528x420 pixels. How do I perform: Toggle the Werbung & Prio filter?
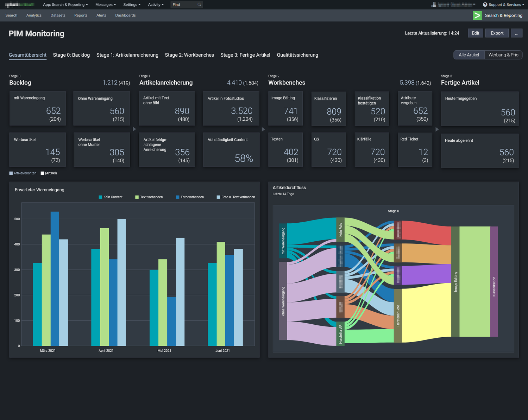[503, 55]
